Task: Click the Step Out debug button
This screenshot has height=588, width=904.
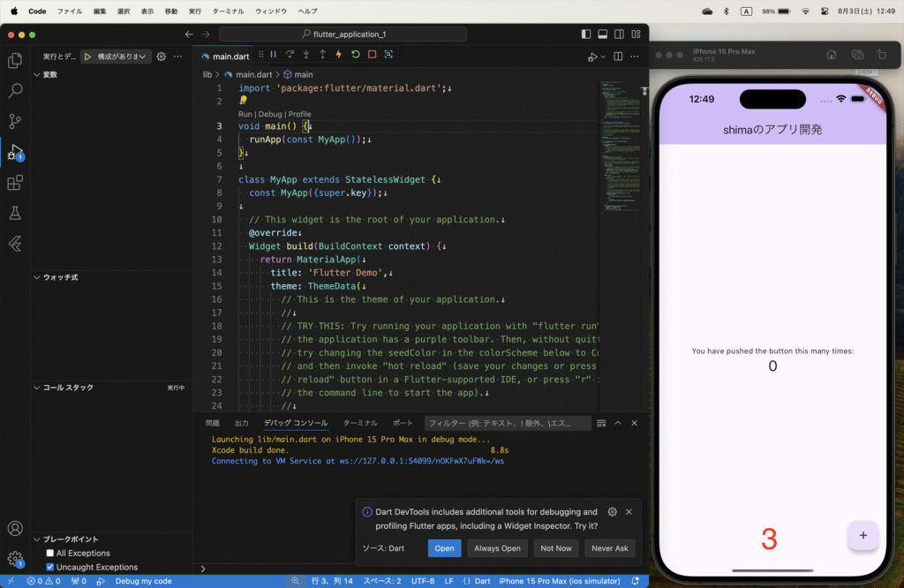Action: [x=323, y=55]
